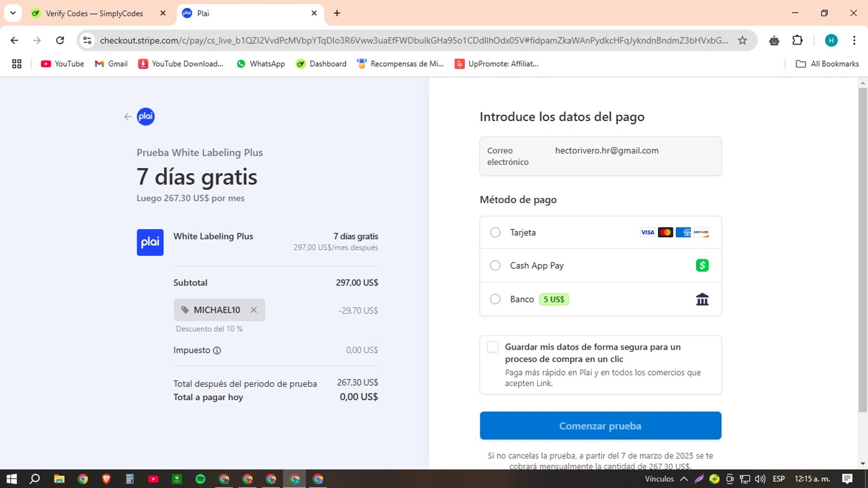Bookmark this page with the star icon
The image size is (868, 488).
[x=742, y=40]
